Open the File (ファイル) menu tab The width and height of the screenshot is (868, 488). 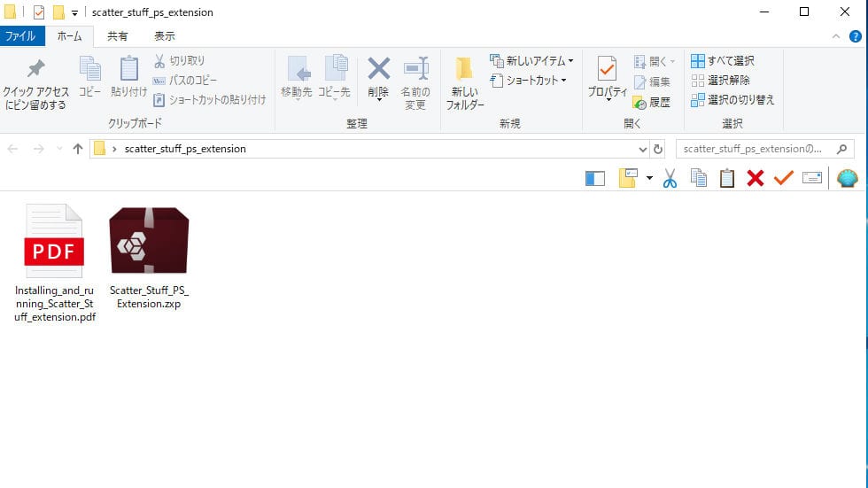click(x=22, y=36)
